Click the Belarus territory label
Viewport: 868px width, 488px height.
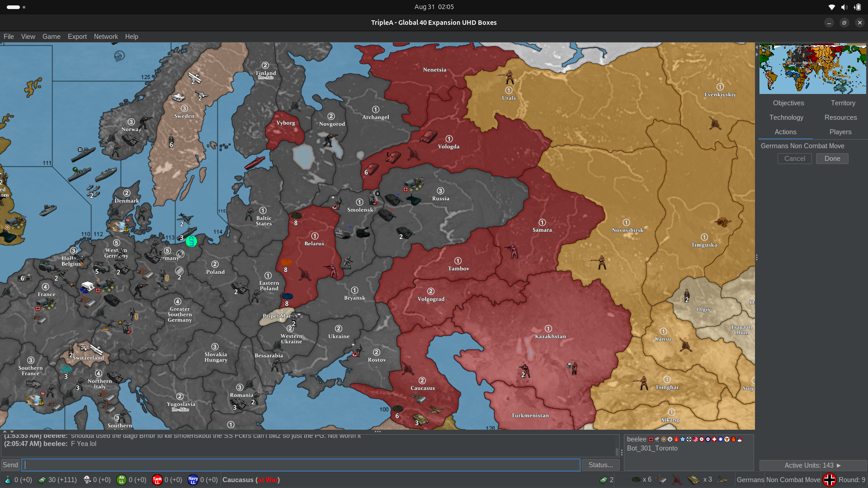pyautogui.click(x=314, y=244)
